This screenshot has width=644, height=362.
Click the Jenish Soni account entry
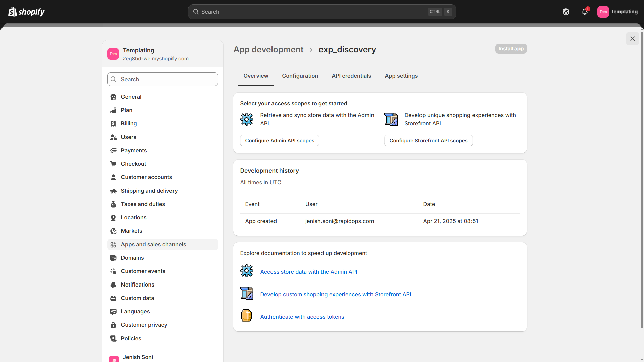163,357
